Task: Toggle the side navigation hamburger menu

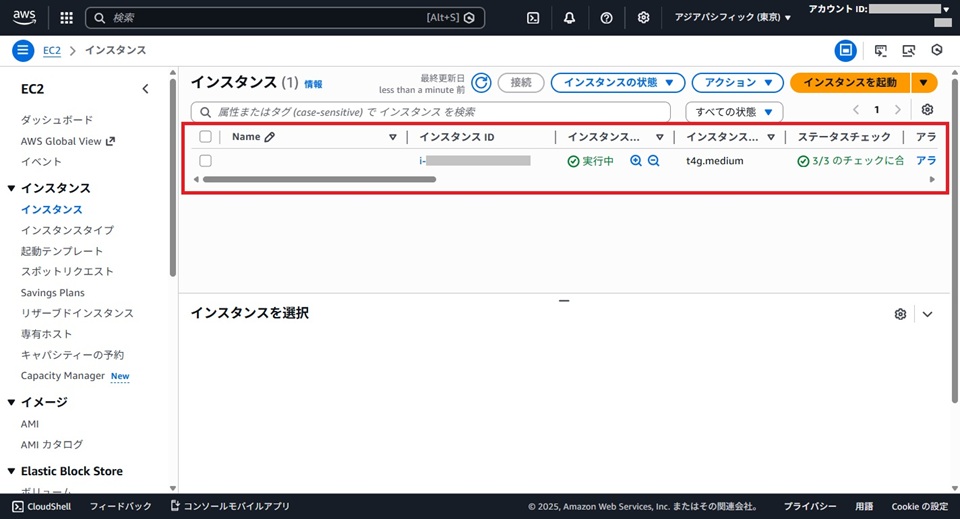Action: pos(23,50)
